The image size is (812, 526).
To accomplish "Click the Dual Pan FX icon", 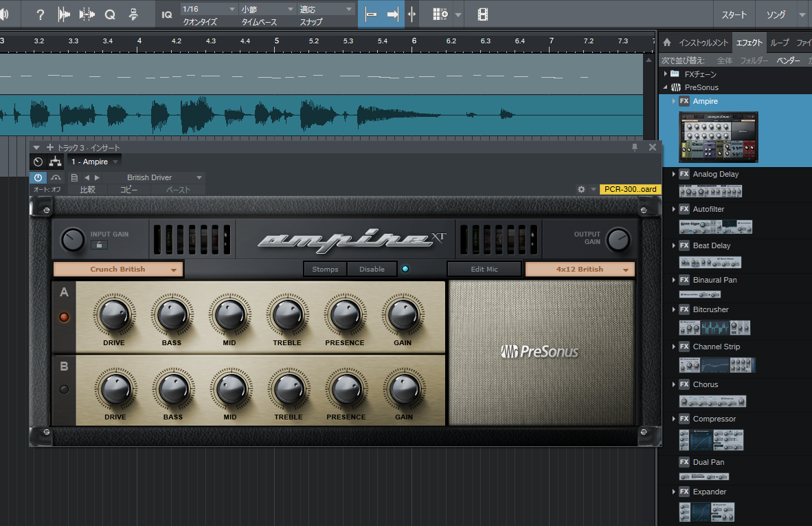I will [x=684, y=462].
